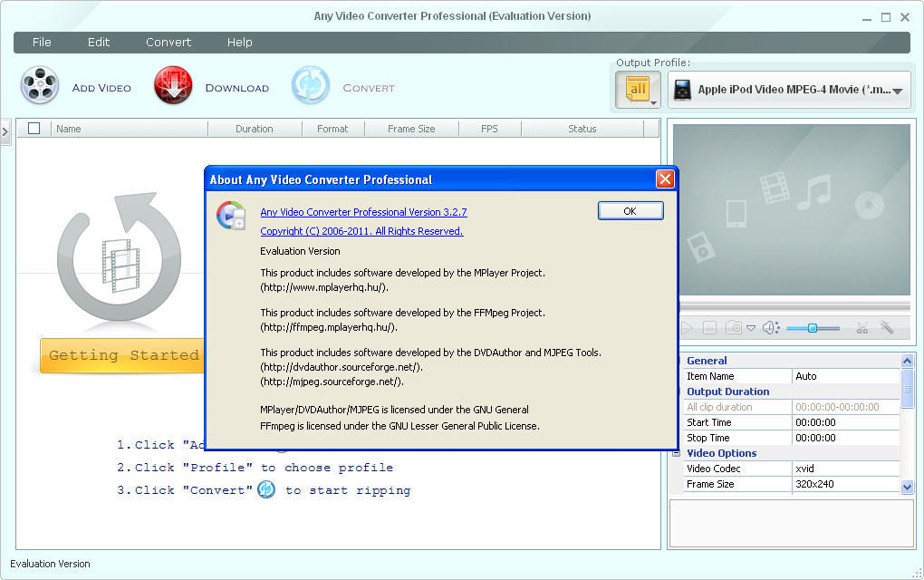Viewport: 924px width, 580px height.
Task: Click the Add Video text label
Action: (x=101, y=88)
